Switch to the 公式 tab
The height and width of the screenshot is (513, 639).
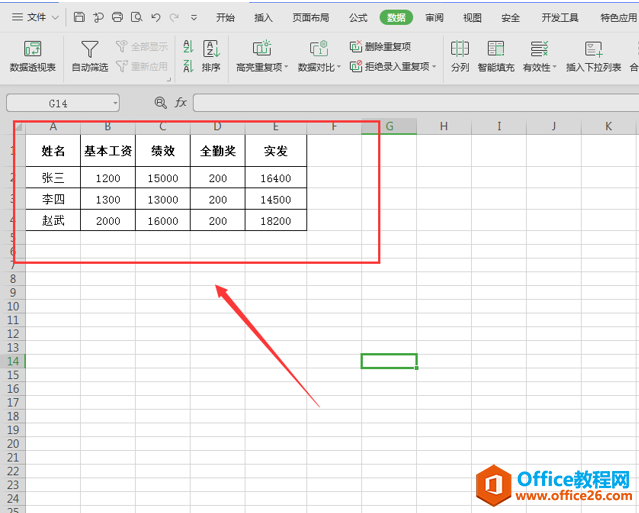pyautogui.click(x=358, y=18)
